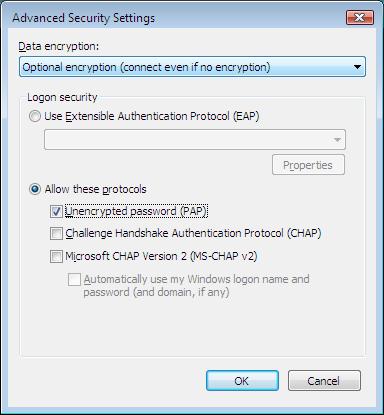Viewport: 384px width, 415px height.
Task: Dismiss the dialog with the Cancel button
Action: (324, 380)
